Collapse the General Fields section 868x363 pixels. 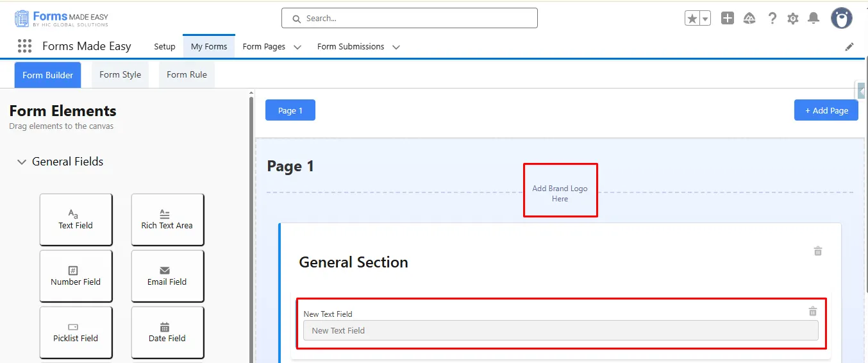pos(22,162)
